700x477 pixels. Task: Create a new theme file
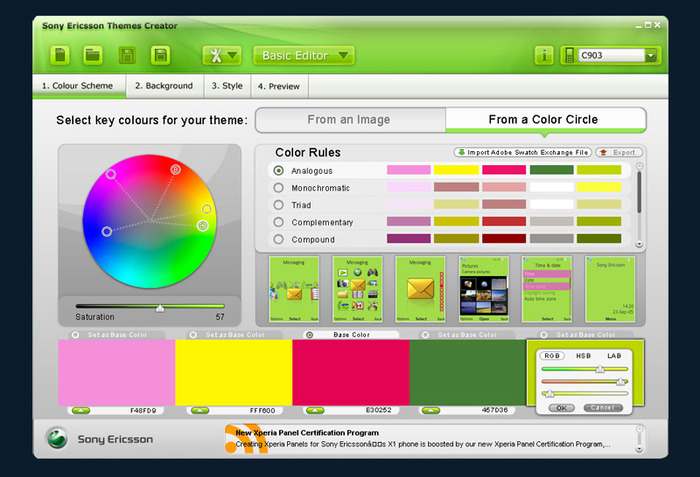tap(60, 55)
